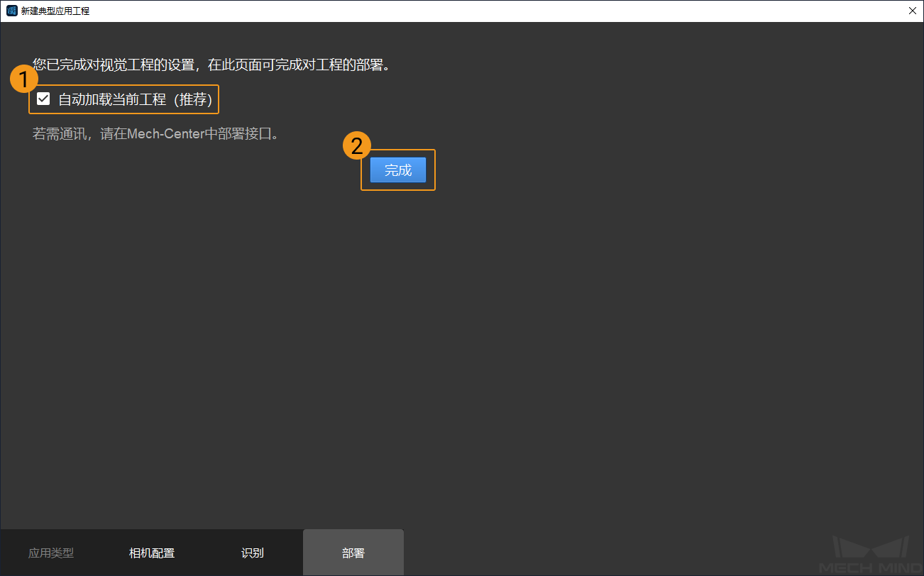Viewport: 924px width, 576px height.
Task: Switch to the 应用类型 tab
Action: pos(51,553)
